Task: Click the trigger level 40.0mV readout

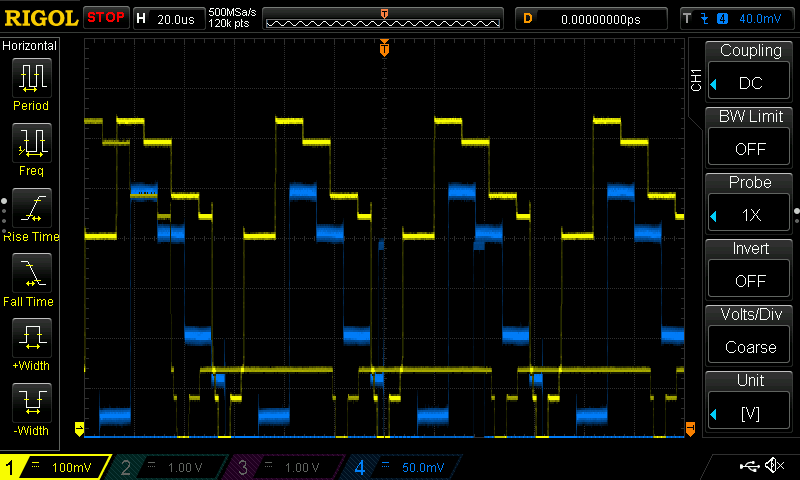Action: (x=760, y=19)
